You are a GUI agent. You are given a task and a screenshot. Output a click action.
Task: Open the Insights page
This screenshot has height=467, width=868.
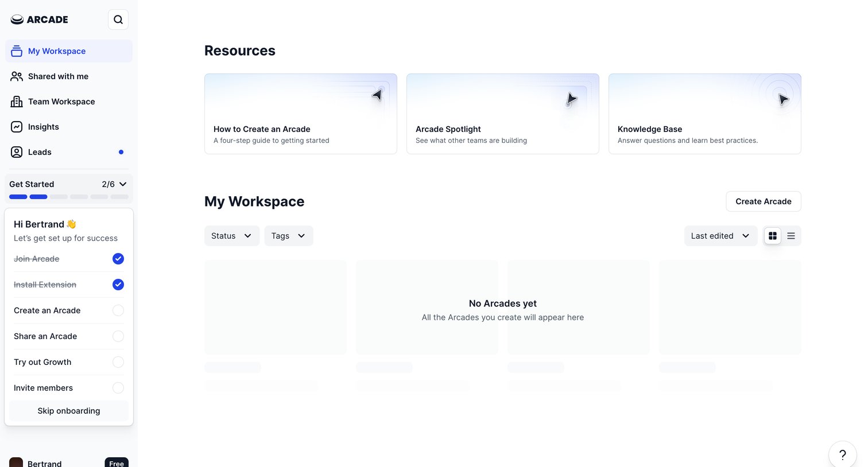click(69, 127)
